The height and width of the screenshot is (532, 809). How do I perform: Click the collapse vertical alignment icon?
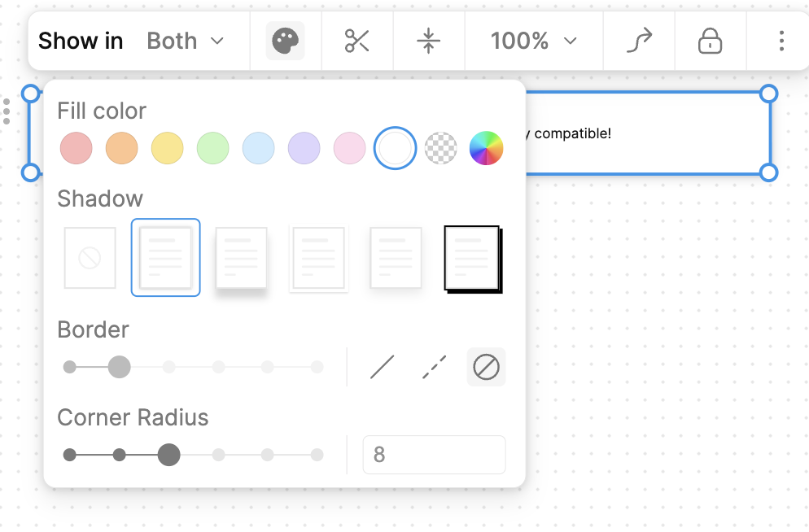(x=428, y=41)
